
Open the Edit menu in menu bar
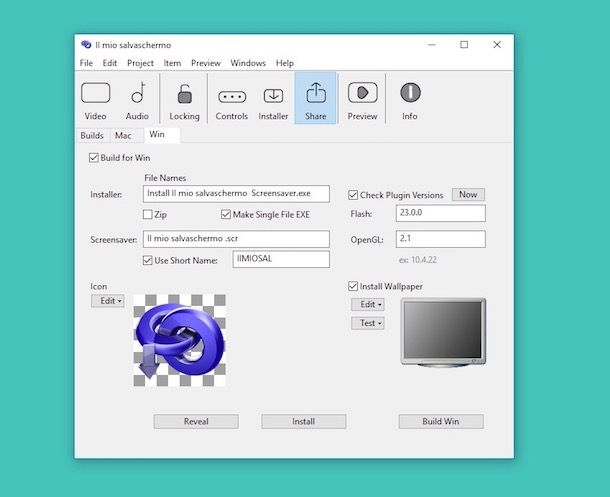(x=110, y=63)
